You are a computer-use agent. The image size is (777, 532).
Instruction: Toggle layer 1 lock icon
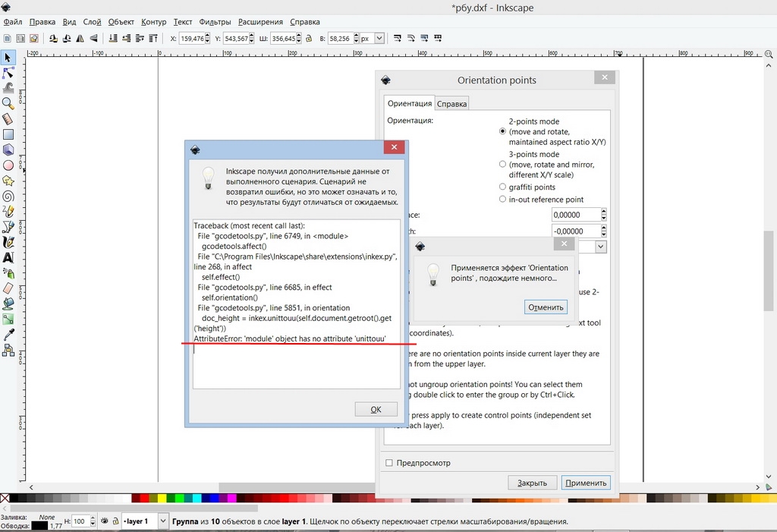tap(115, 521)
